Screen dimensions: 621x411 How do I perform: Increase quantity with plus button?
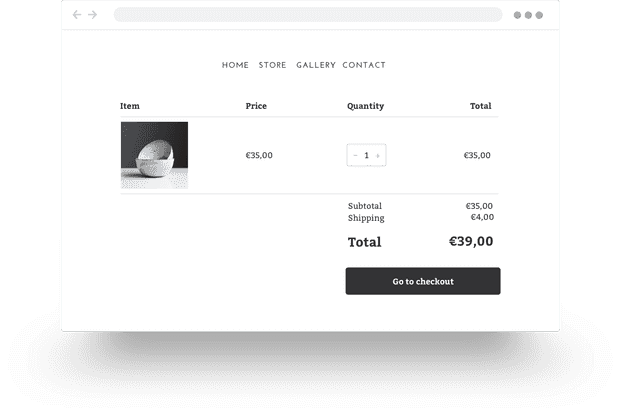378,156
